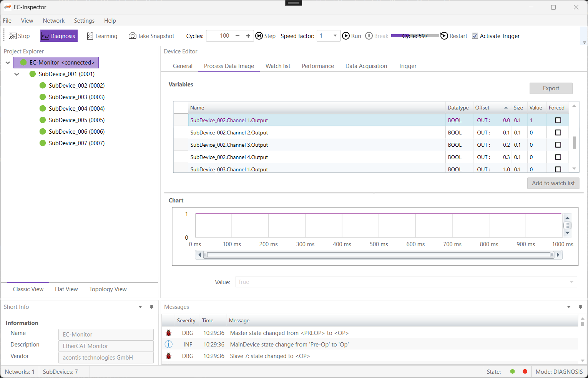Force SubDevice_002.Channel 1.Output via its checkbox
The height and width of the screenshot is (378, 588).
558,120
